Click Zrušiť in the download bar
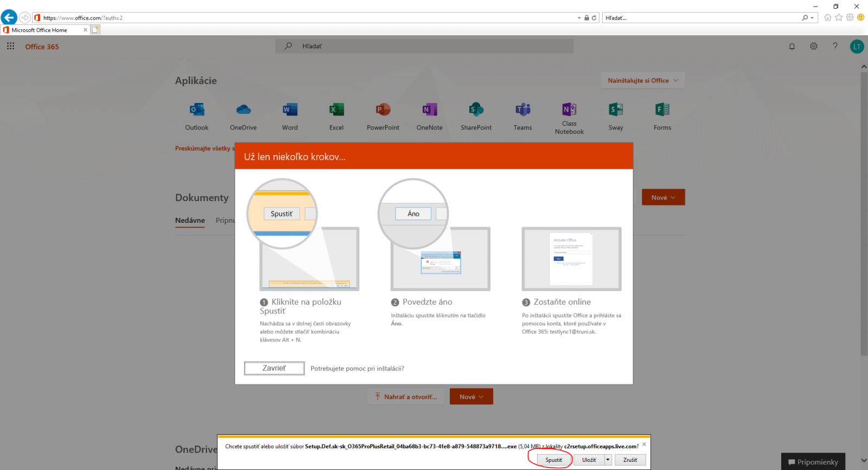 630,460
